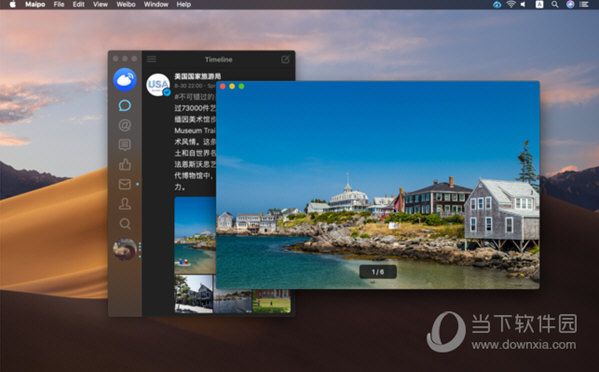
Task: Minimize the image viewer window
Action: coord(232,86)
